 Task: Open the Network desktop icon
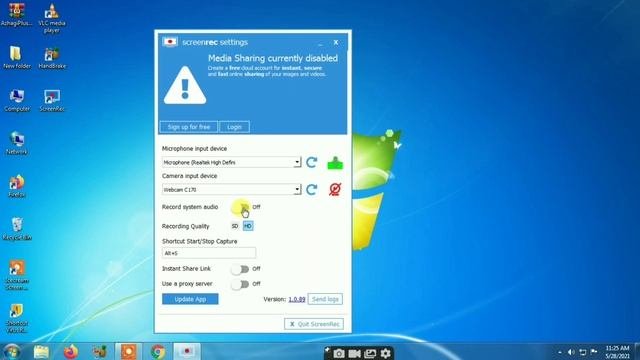(17, 144)
